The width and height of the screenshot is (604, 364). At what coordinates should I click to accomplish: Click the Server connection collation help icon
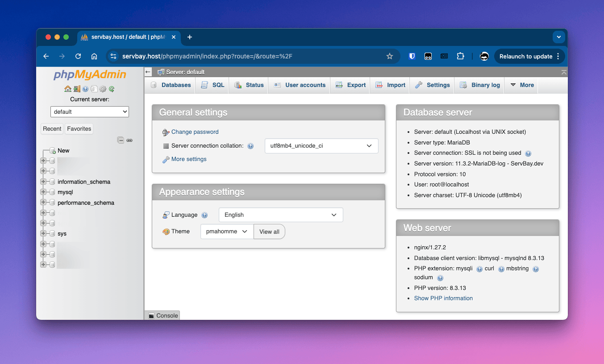[250, 146]
